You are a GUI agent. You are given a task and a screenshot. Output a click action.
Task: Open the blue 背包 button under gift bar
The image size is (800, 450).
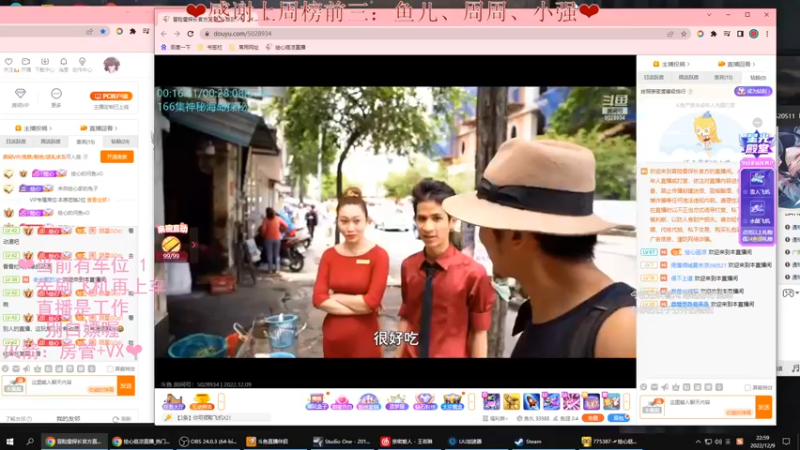[618, 418]
